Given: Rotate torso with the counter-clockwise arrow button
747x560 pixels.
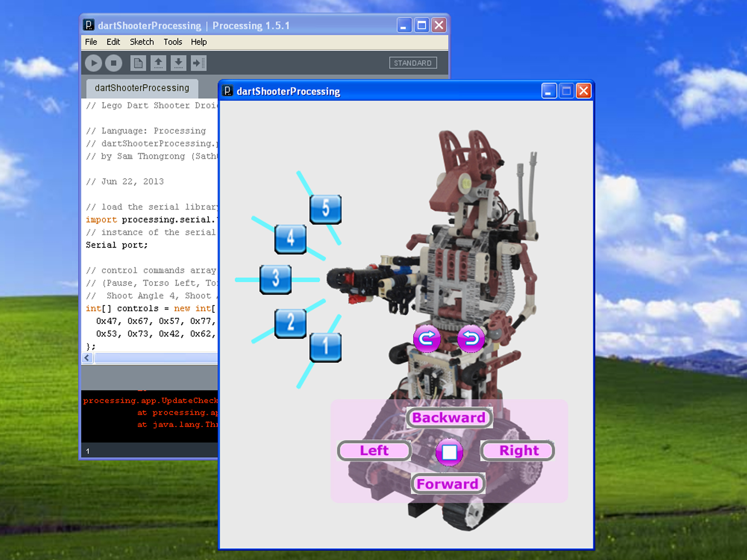Looking at the screenshot, I should tap(471, 338).
